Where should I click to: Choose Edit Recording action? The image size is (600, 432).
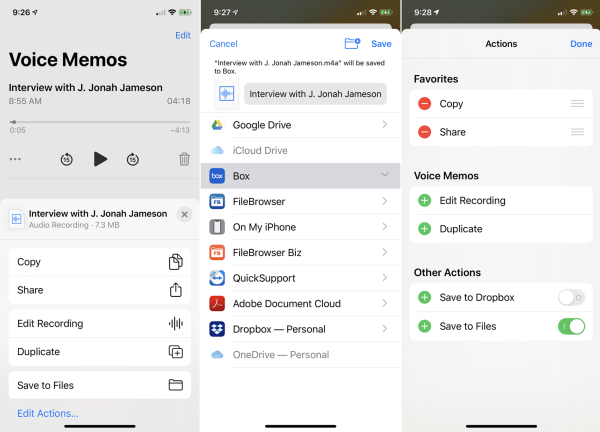point(99,324)
